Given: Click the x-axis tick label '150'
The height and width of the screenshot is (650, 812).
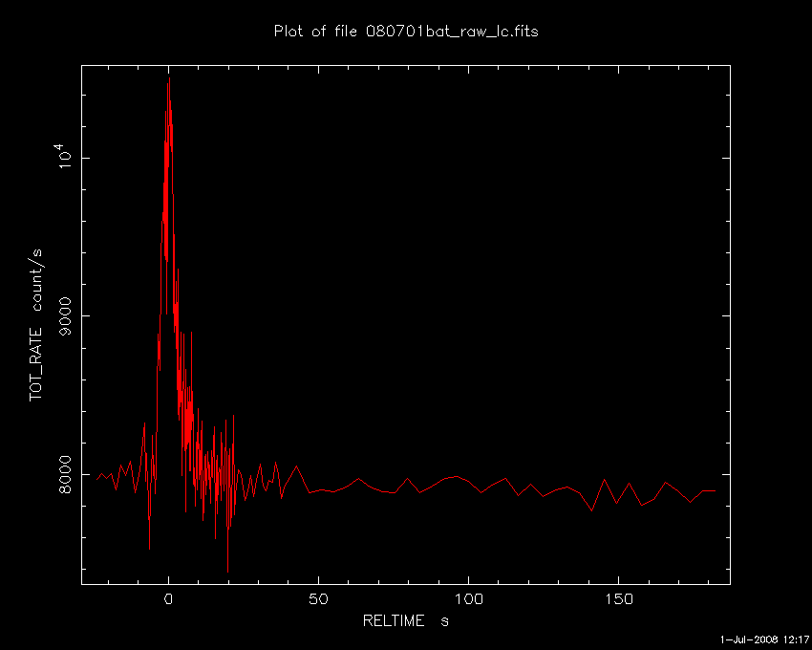Looking at the screenshot, I should [x=619, y=599].
